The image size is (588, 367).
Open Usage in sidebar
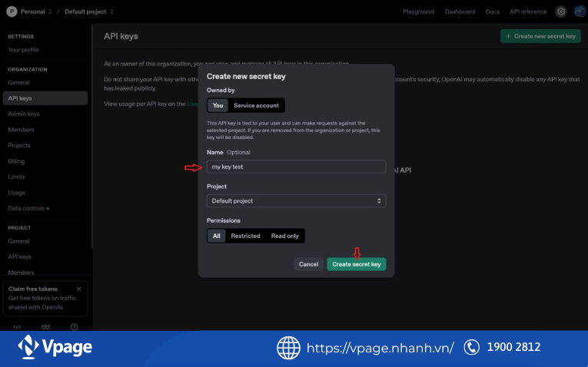(x=16, y=193)
